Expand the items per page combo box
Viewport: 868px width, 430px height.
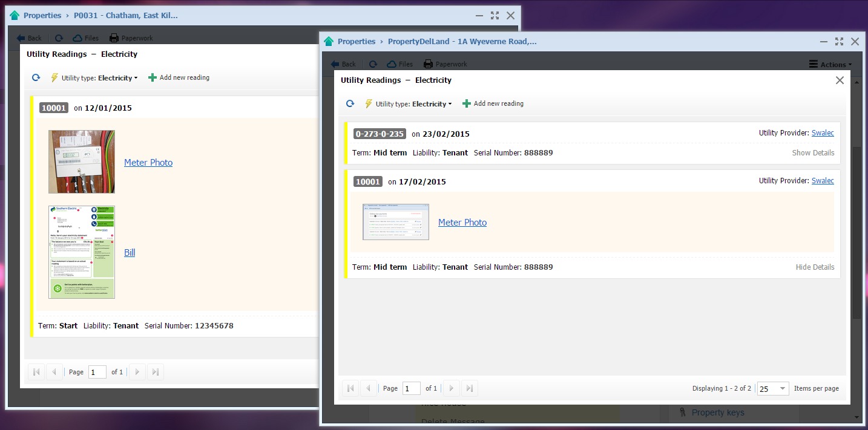(783, 389)
